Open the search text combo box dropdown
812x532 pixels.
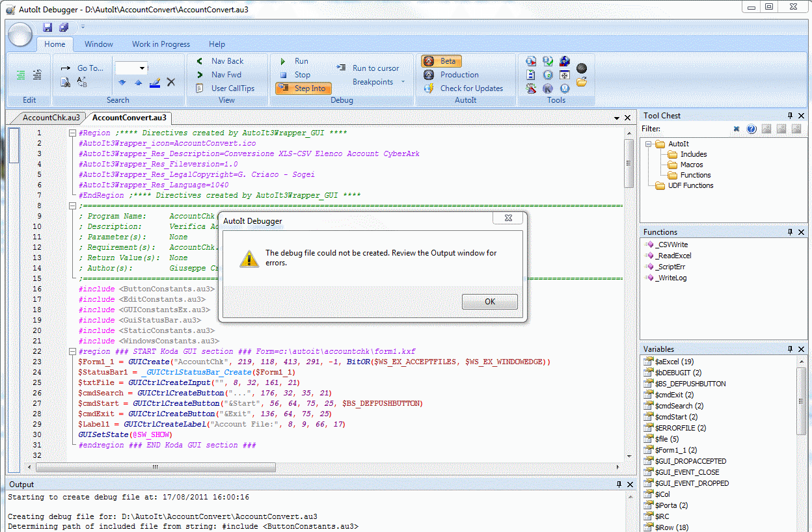tap(142, 68)
